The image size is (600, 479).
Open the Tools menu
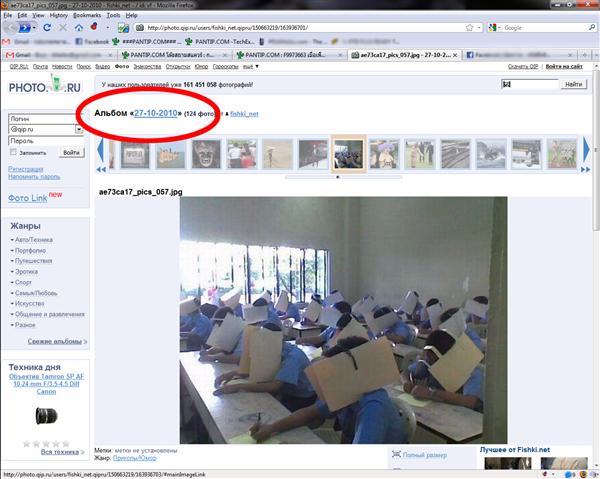[113, 15]
